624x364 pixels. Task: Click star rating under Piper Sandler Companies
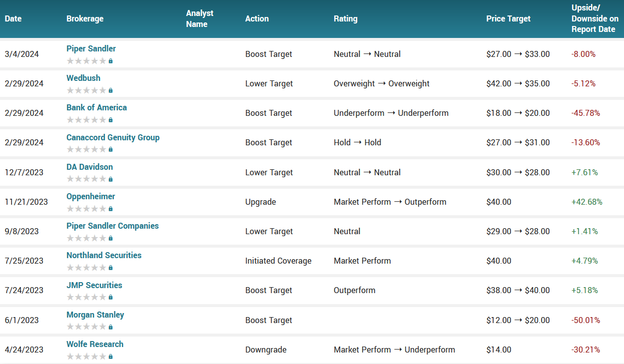pos(86,238)
